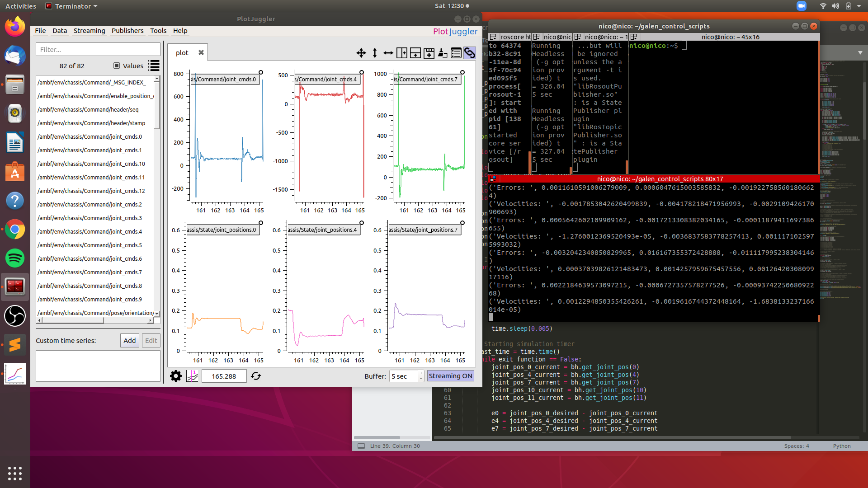Open the gear settings in PlotJuggler
Viewport: 868px width, 488px height.
[x=175, y=376]
